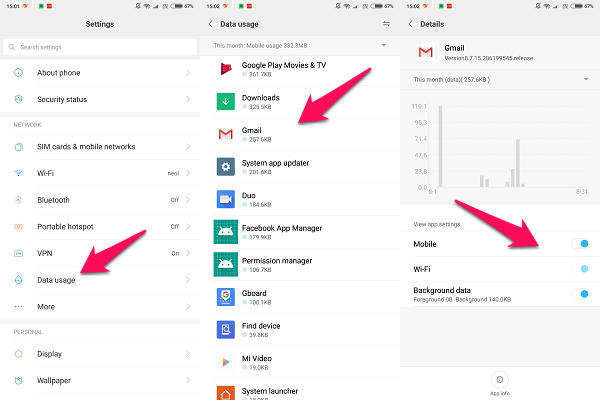Open Bluetooth row chevron
This screenshot has height=400, width=600.
click(x=188, y=200)
